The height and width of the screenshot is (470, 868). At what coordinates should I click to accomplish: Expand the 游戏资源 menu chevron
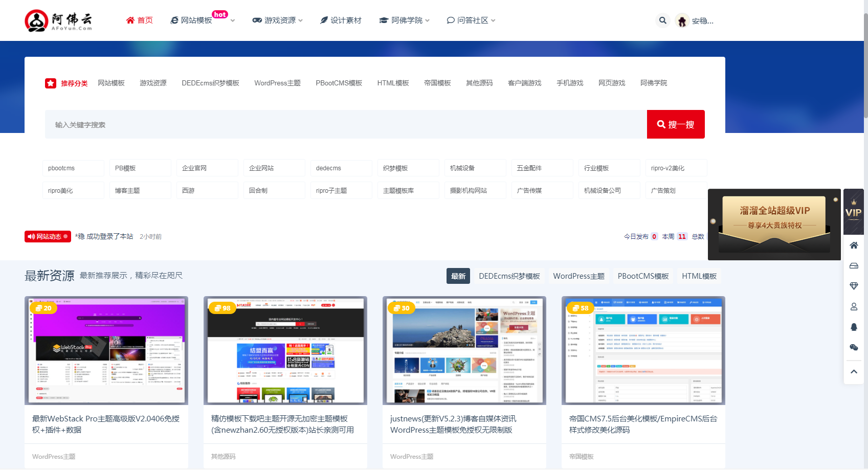[x=301, y=20]
